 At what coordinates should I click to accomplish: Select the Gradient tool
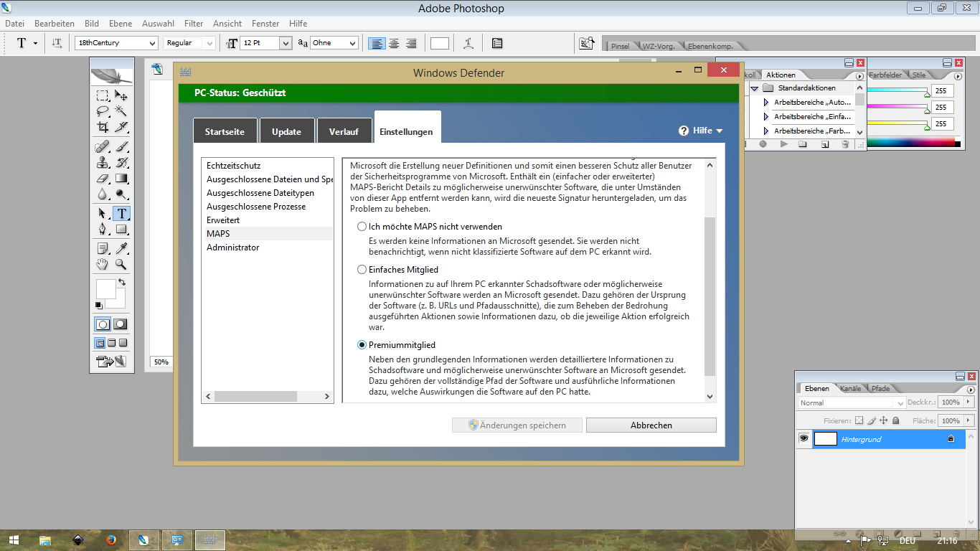[x=121, y=179]
